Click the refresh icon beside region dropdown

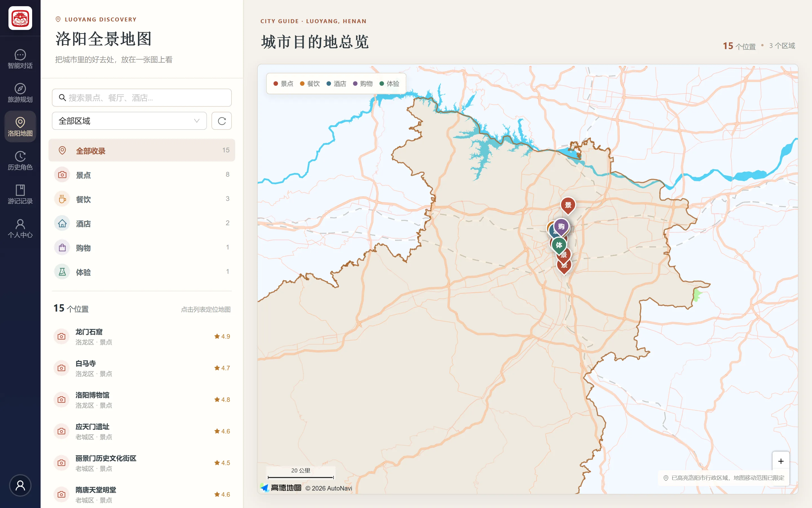click(221, 121)
